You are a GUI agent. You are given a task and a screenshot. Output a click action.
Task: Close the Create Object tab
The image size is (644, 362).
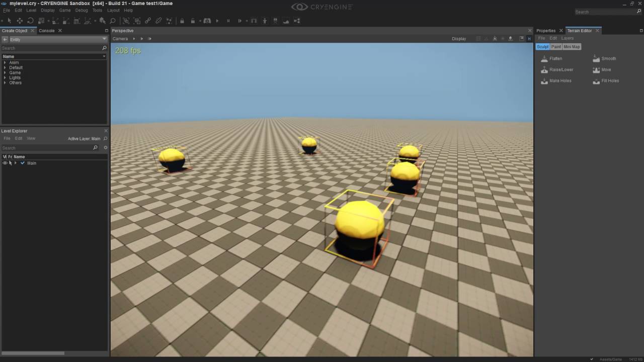click(x=33, y=31)
